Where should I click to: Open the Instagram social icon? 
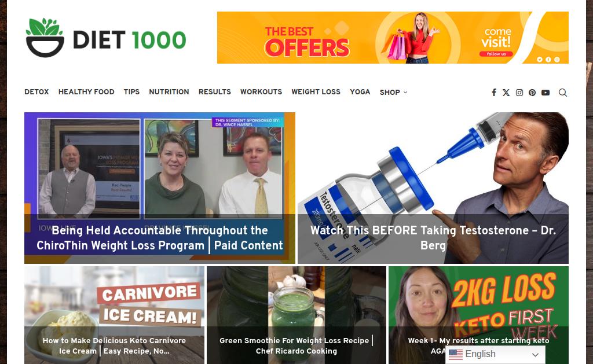pyautogui.click(x=519, y=93)
